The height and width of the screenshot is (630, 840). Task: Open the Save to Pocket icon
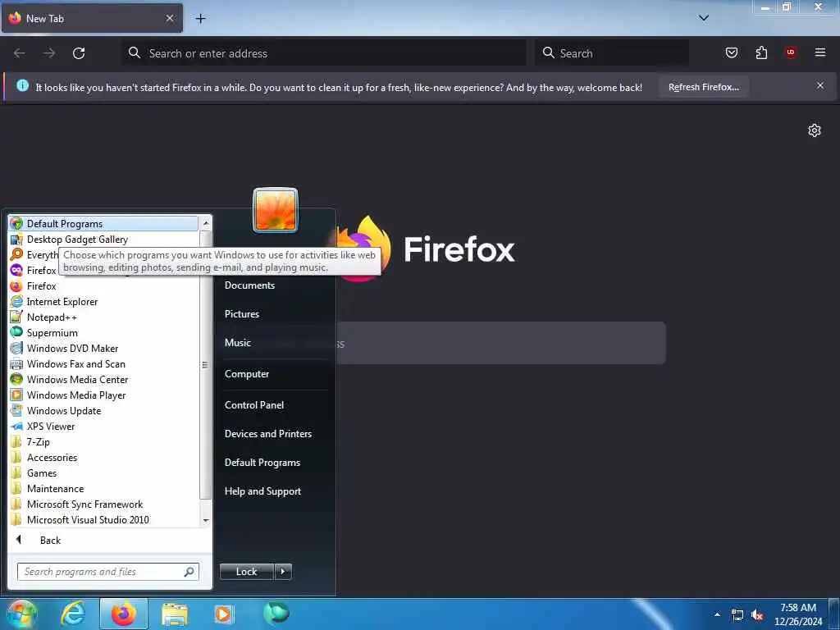click(x=731, y=52)
